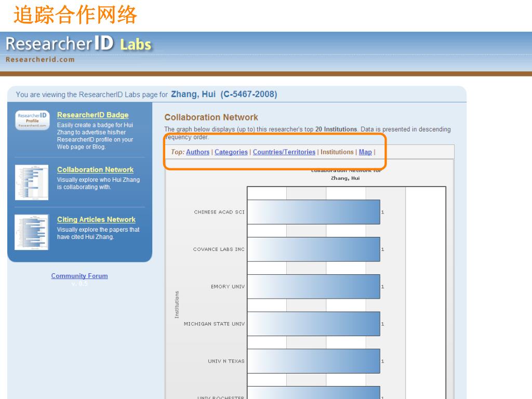Click the Institutions axis label
532x399 pixels.
tap(177, 304)
